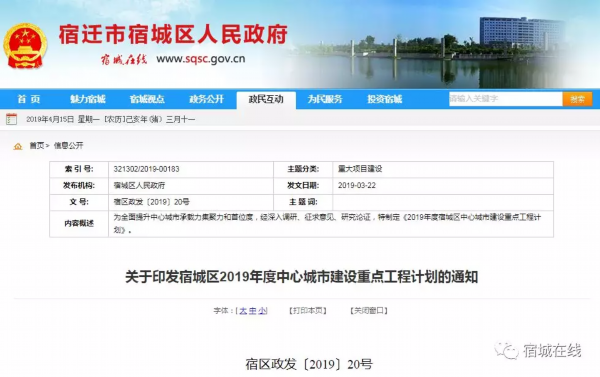Screen dimensions: 600x377
Task: Click the 关闭窗口 link
Action: click(369, 311)
